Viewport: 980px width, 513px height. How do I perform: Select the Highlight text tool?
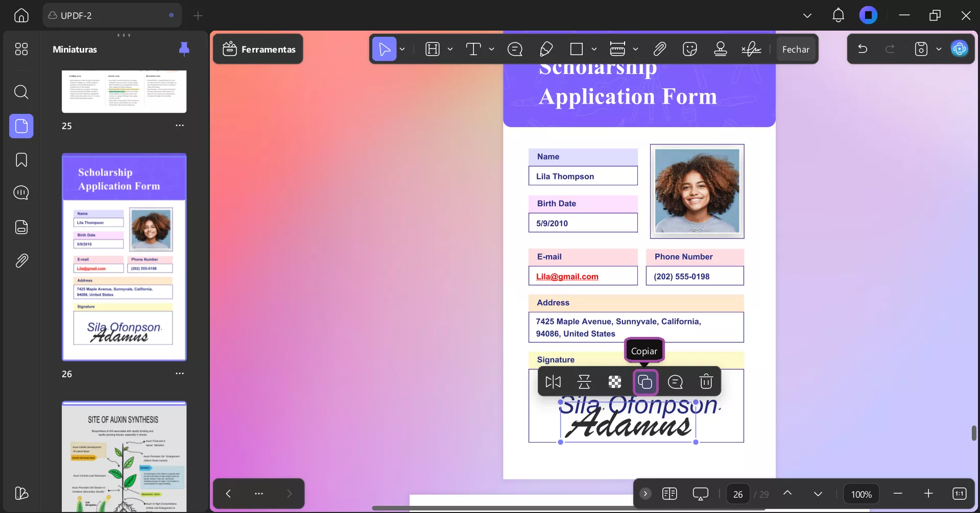433,49
